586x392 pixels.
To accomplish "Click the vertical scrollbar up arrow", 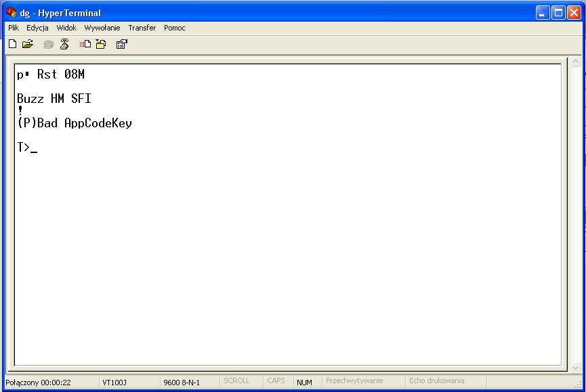I will [576, 60].
